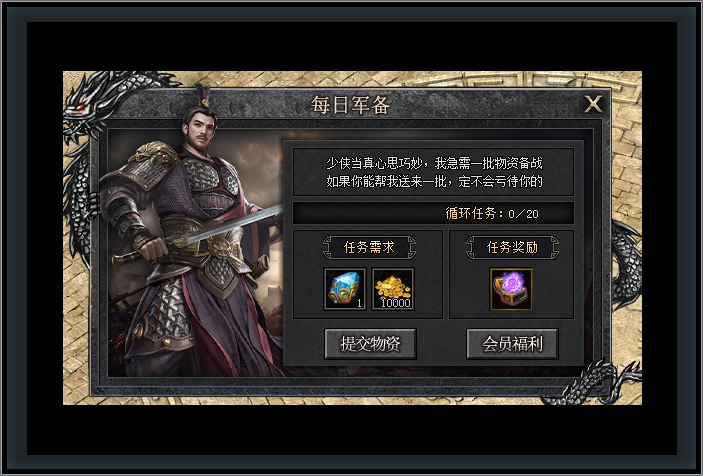Click the 每日军备 title text
The height and width of the screenshot is (476, 703).
tap(351, 105)
